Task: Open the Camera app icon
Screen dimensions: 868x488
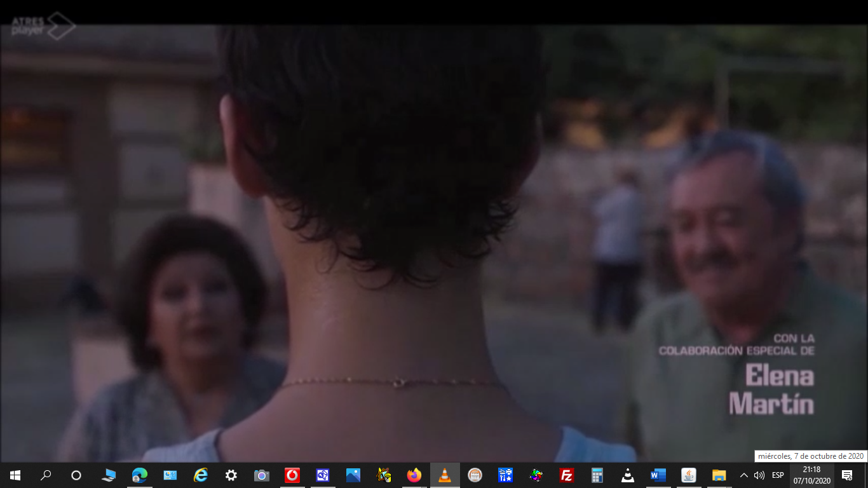Action: click(261, 475)
